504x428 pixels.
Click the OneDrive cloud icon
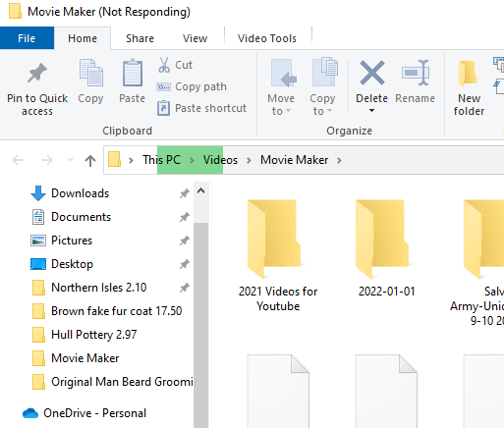point(30,413)
